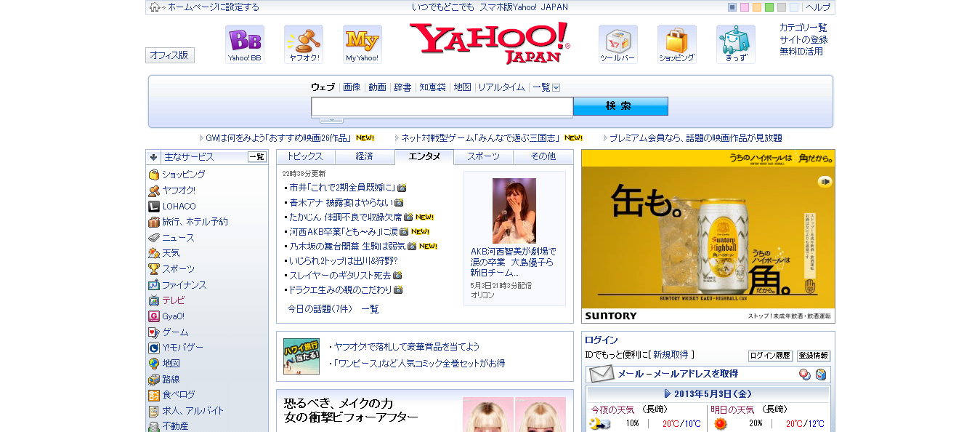Click the 地図 globe icon
The height and width of the screenshot is (432, 980).
(x=154, y=364)
